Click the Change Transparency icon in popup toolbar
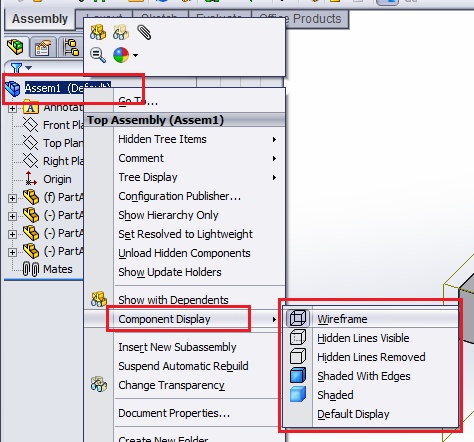The height and width of the screenshot is (442, 474). (121, 32)
